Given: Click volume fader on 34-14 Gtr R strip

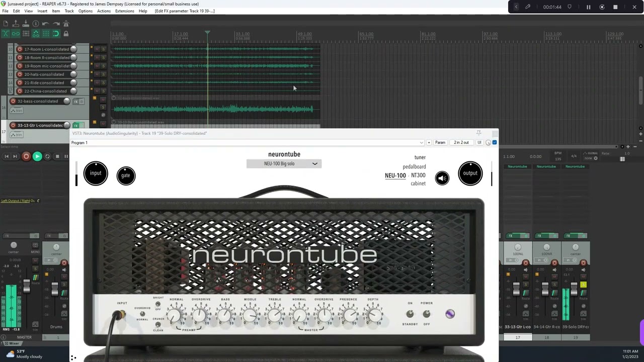Looking at the screenshot, I should pos(545,289).
